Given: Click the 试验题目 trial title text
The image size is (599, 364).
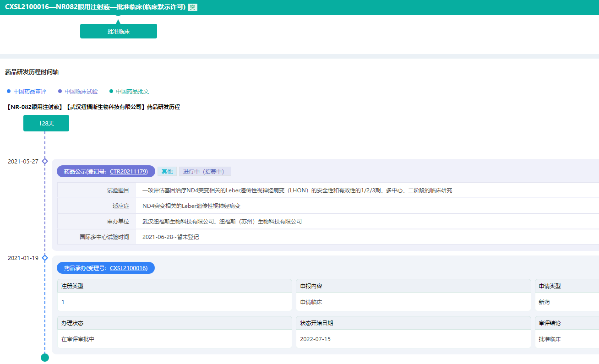Looking at the screenshot, I should pos(297,190).
